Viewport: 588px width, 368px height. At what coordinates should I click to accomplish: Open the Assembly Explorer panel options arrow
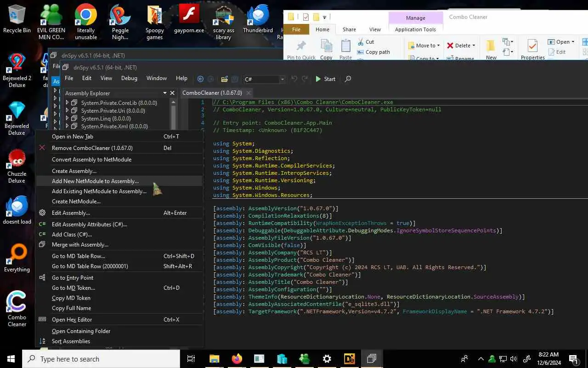point(165,93)
